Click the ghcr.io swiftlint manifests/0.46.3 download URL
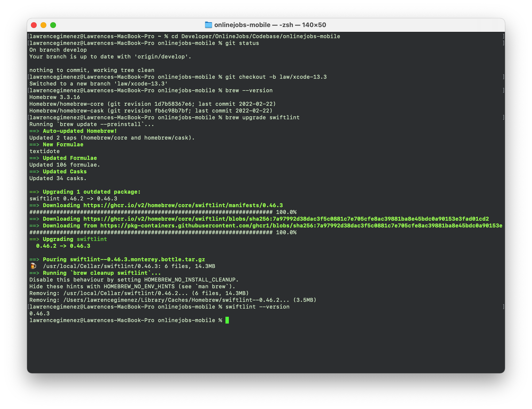532x409 pixels. click(183, 205)
